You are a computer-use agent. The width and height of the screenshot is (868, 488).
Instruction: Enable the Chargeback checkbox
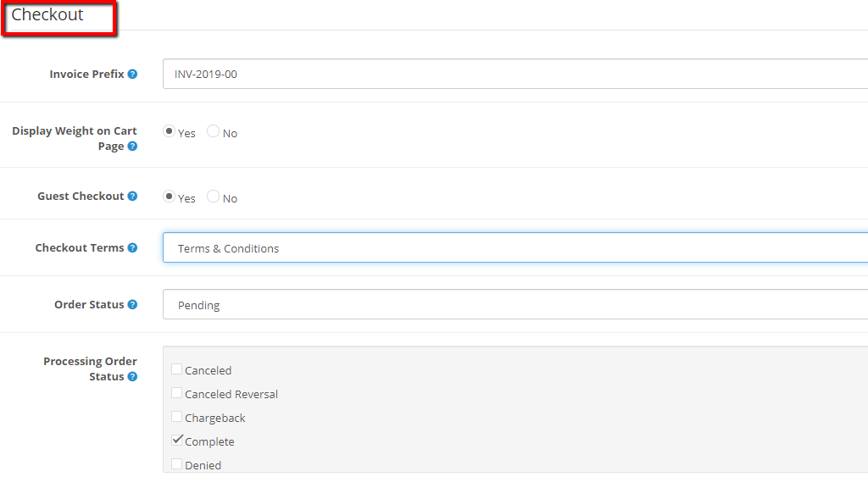pos(176,417)
